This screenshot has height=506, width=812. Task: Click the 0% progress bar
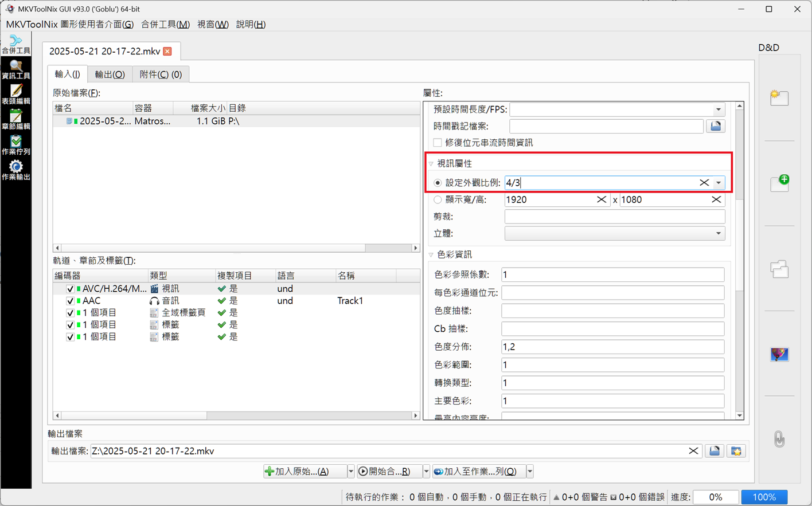pyautogui.click(x=715, y=497)
